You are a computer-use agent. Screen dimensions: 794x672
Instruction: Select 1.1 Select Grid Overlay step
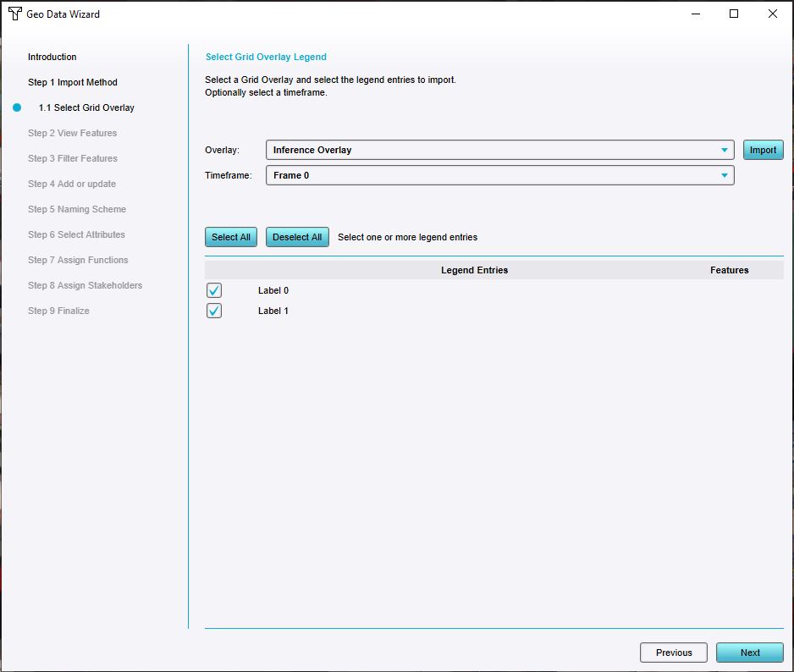[86, 107]
